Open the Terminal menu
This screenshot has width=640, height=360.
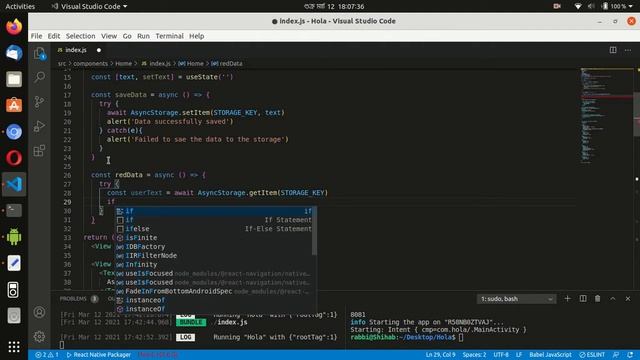[x=169, y=36]
